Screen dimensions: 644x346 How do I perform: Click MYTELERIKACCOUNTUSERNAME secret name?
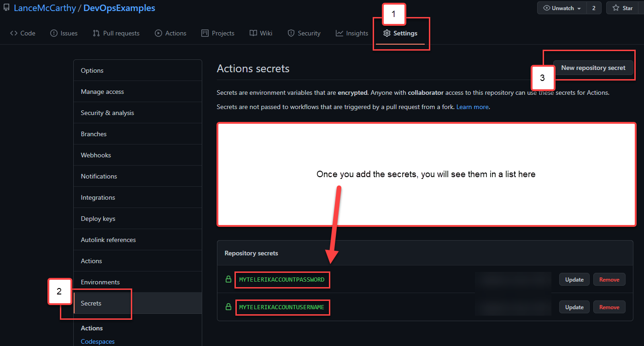[x=282, y=307]
